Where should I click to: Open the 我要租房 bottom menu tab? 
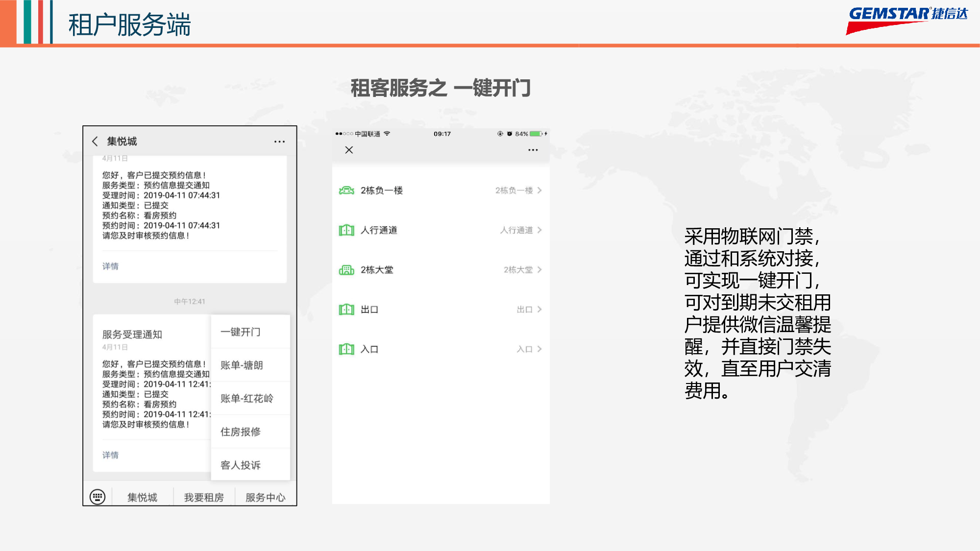coord(204,498)
